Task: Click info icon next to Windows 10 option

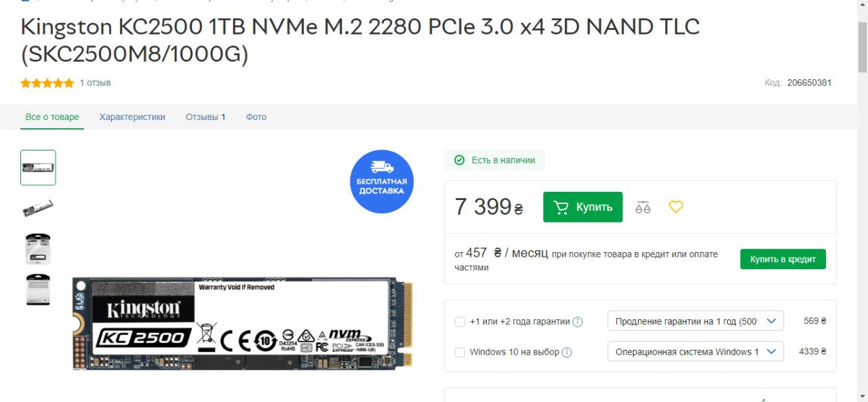Action: (567, 352)
